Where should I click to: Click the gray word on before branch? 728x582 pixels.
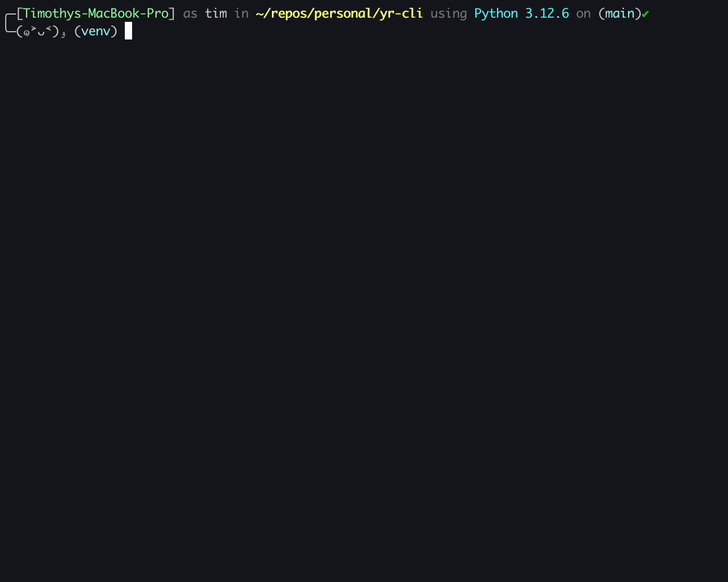[583, 14]
